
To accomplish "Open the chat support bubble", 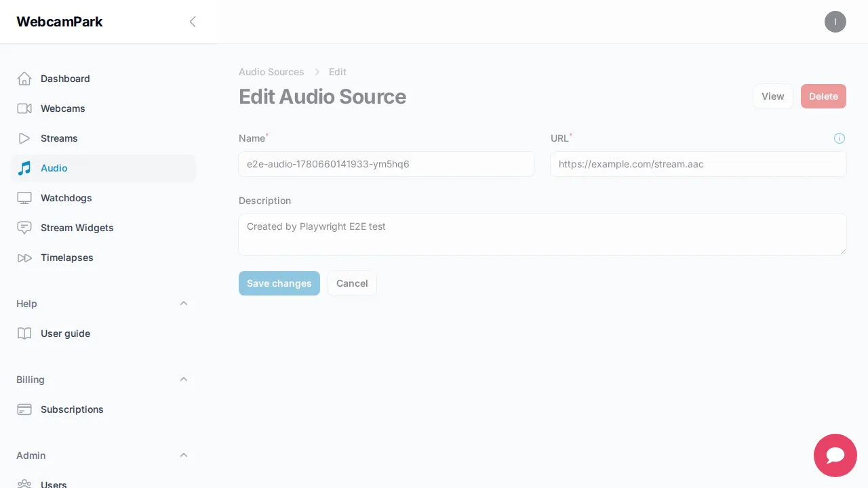I will [x=835, y=455].
